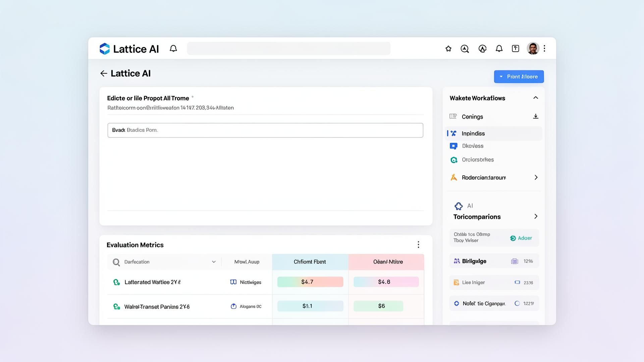Viewport: 644px width, 362px height.
Task: Click the green icon of Walrel-Transet row
Action: [116, 307]
